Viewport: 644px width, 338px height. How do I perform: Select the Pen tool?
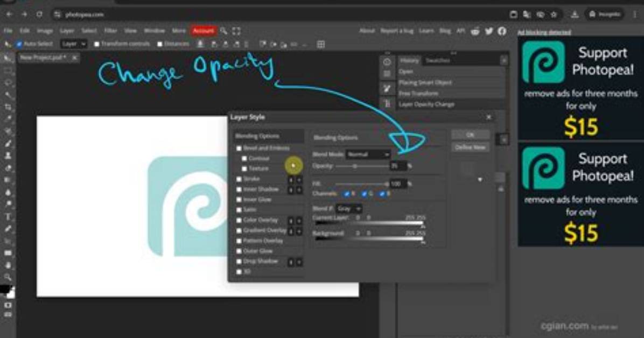tap(8, 229)
